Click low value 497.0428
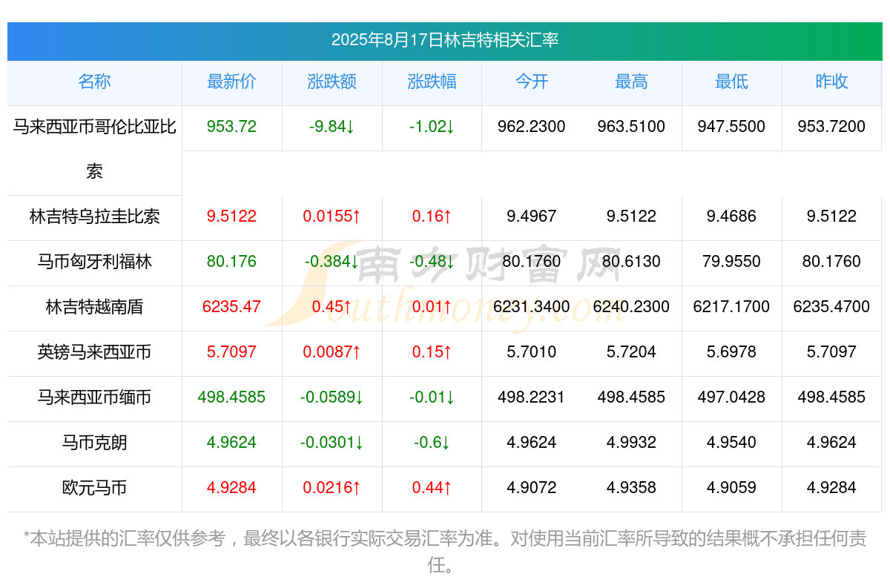890x588 pixels. point(731,397)
